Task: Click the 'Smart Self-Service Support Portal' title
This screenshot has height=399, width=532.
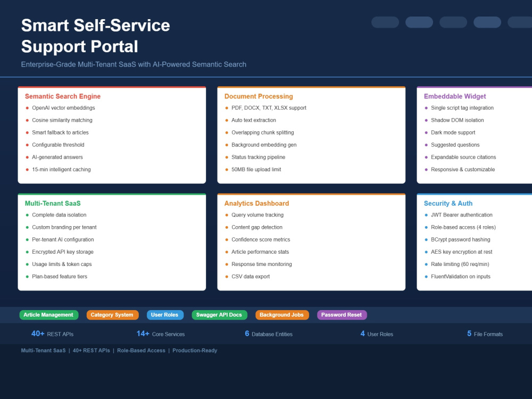Action: point(95,36)
